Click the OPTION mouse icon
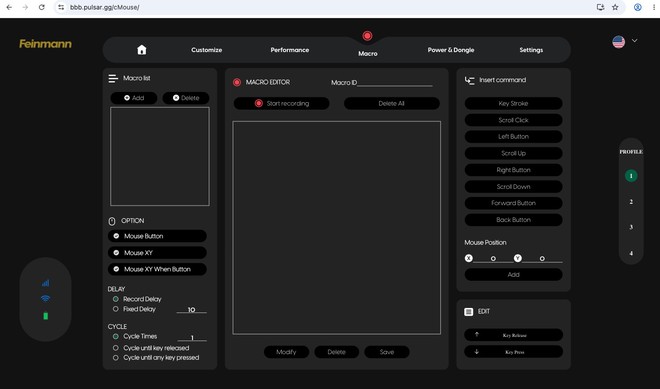This screenshot has height=389, width=660. 112,221
